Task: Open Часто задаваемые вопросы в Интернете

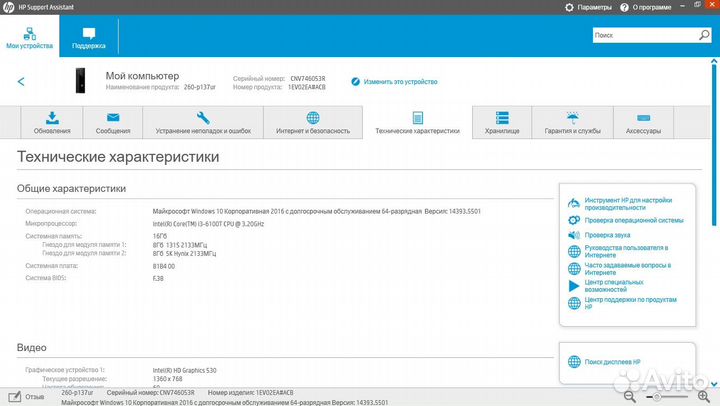Action: point(627,269)
